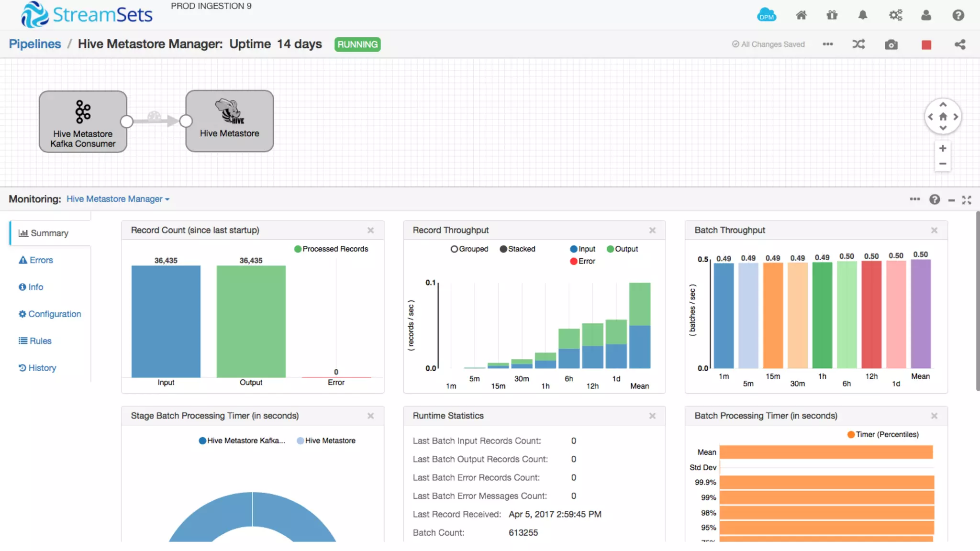Switch to the Errors tab
980x551 pixels.
pos(36,260)
